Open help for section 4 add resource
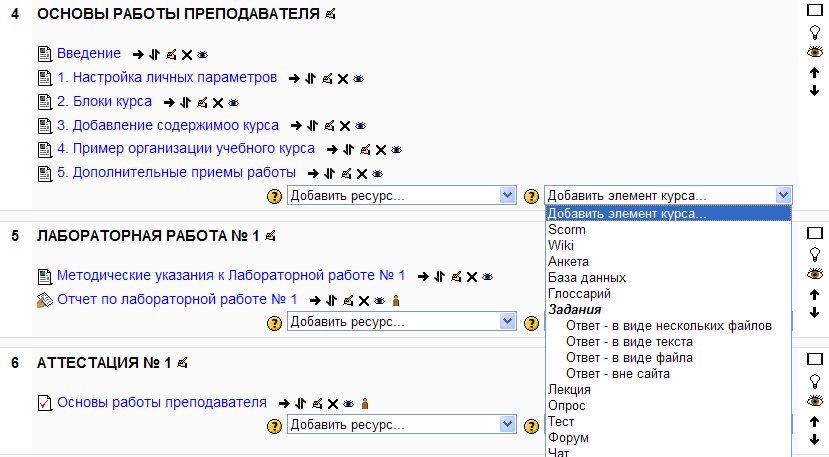Screen dimensions: 829x457 274,197
